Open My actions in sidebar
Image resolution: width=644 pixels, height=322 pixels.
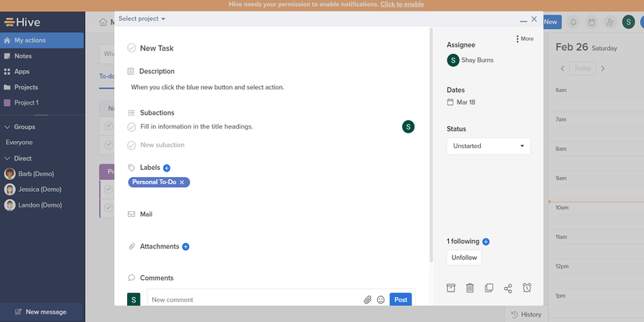42,41
